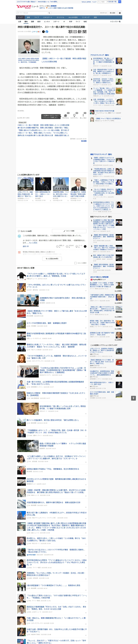Screen dimensions: 138x644
Task: Open FAKE NEWS MONSTERS展 promo link
Action: [104, 111]
